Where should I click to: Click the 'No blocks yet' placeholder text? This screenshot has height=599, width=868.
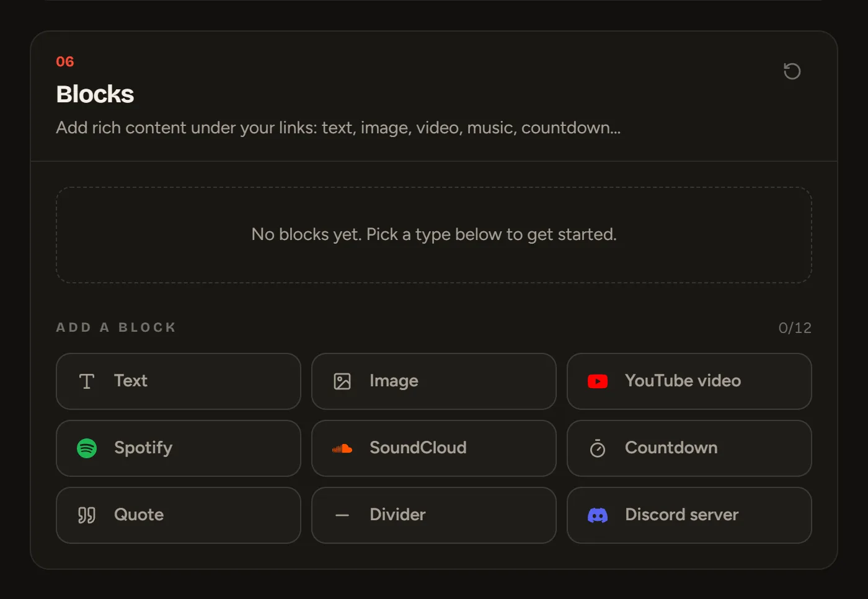(x=434, y=234)
